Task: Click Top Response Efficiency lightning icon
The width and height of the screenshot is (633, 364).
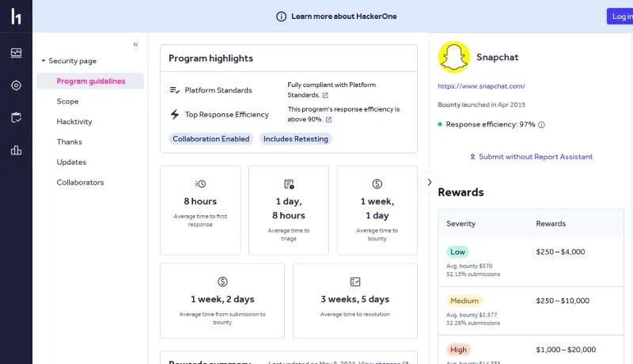Action: [x=174, y=114]
